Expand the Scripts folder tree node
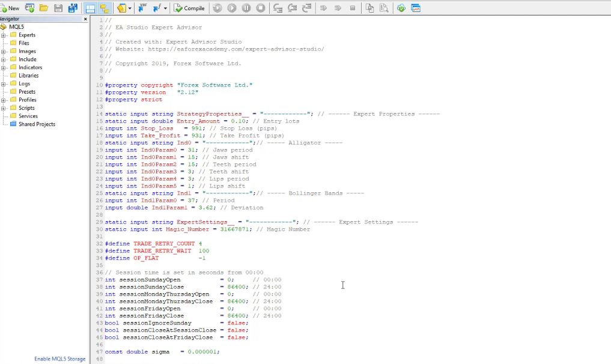The height and width of the screenshot is (364, 611). pos(4,108)
